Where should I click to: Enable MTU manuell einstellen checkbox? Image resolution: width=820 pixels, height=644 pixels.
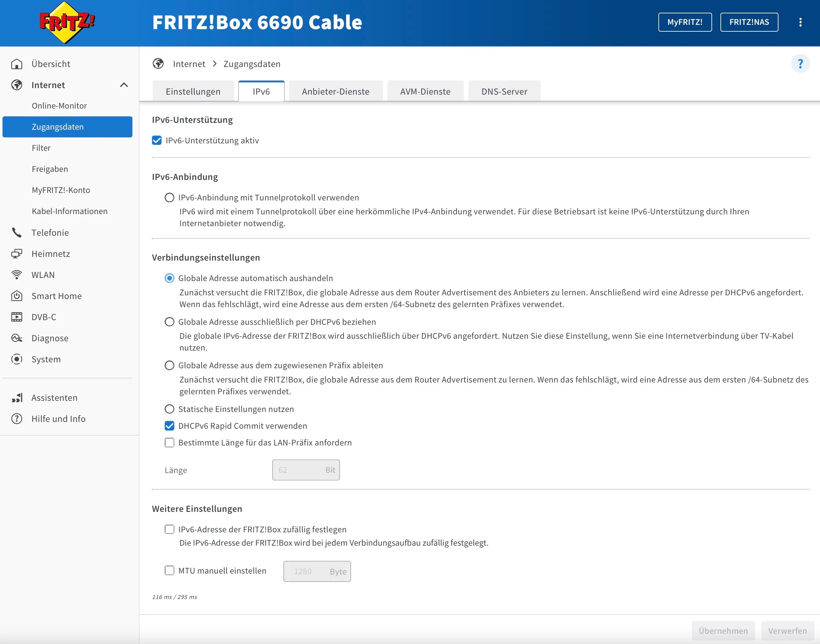170,570
